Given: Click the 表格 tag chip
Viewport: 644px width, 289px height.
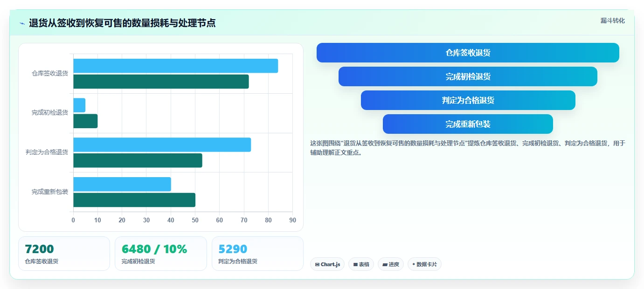Looking at the screenshot, I should [x=361, y=264].
